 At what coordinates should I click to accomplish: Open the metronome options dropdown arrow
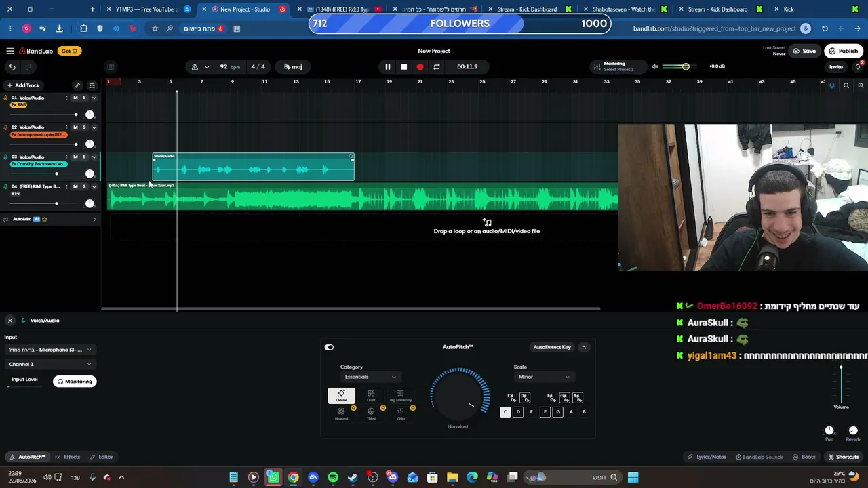click(207, 66)
